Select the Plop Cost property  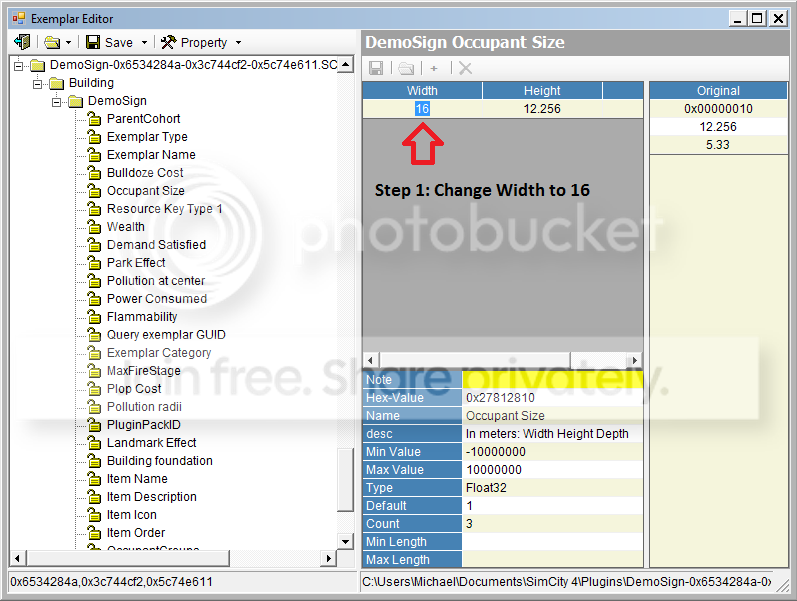(134, 389)
